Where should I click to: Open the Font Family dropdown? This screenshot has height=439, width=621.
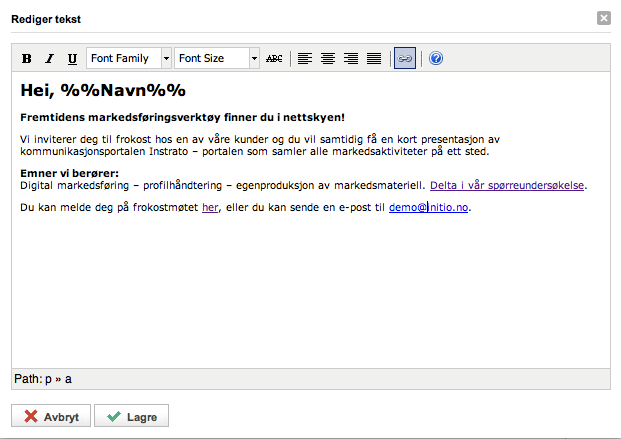point(129,59)
